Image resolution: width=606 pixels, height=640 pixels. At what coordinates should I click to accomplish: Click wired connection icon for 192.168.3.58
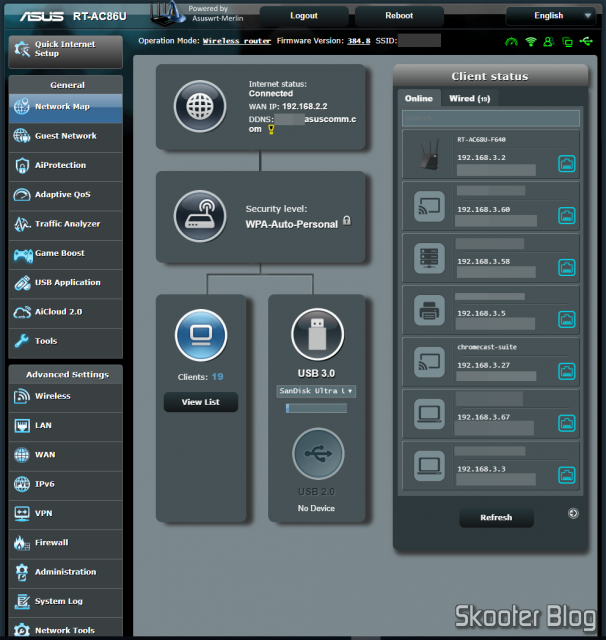point(567,267)
